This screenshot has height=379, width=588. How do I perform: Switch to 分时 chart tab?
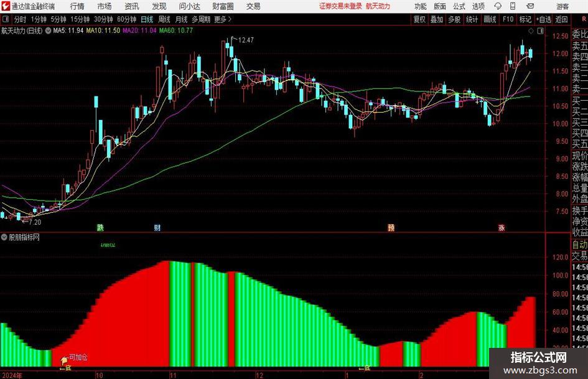(21, 19)
